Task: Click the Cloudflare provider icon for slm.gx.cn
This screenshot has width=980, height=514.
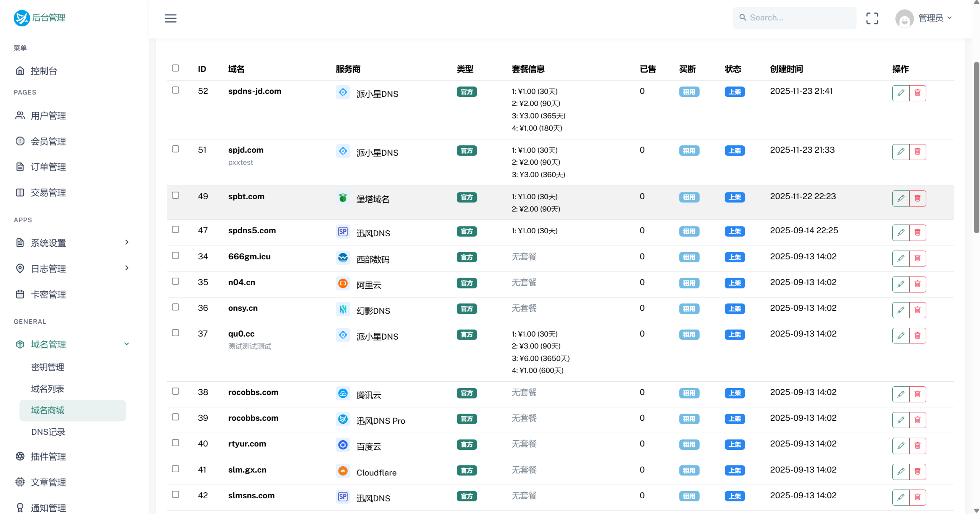Action: 343,471
